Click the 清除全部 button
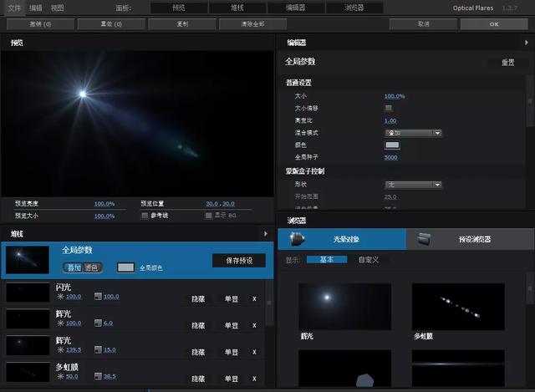 pyautogui.click(x=252, y=24)
